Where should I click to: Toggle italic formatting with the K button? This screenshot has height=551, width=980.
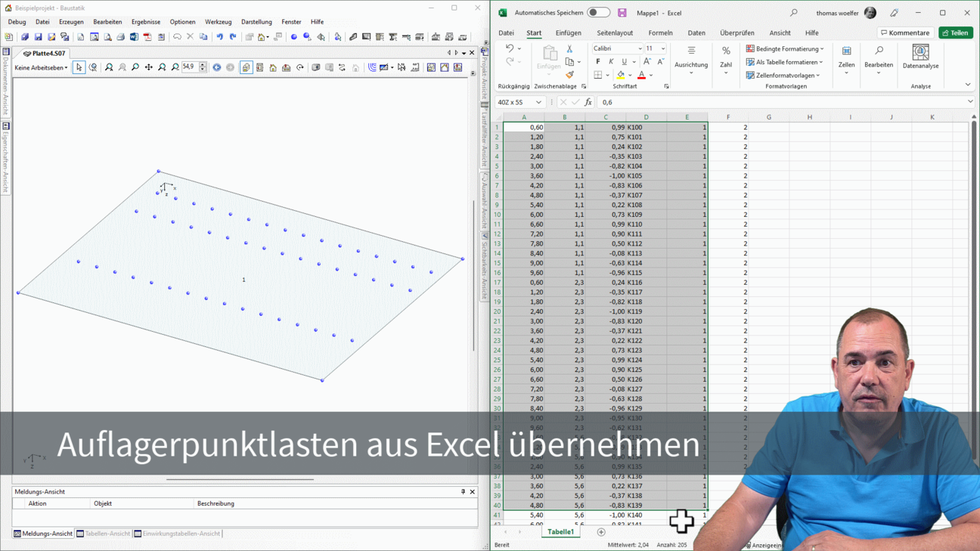click(611, 62)
